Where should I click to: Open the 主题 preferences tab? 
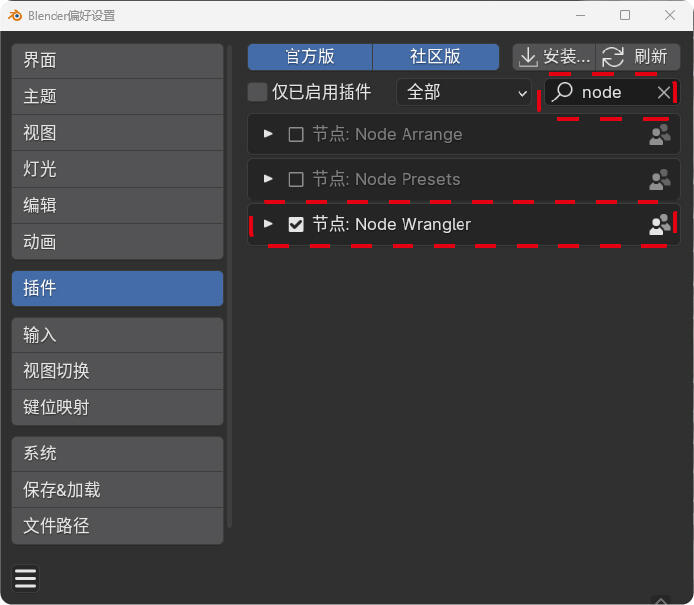coord(117,97)
